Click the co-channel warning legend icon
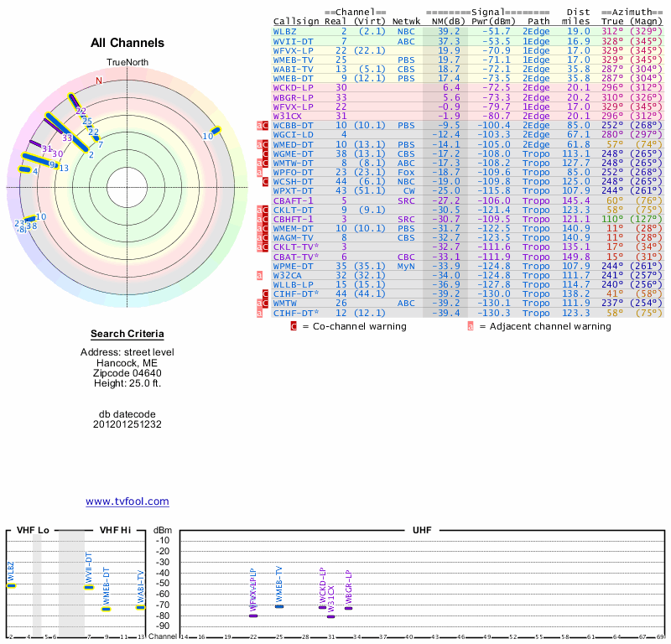Screen dimensions: 671x644 pos(294,326)
